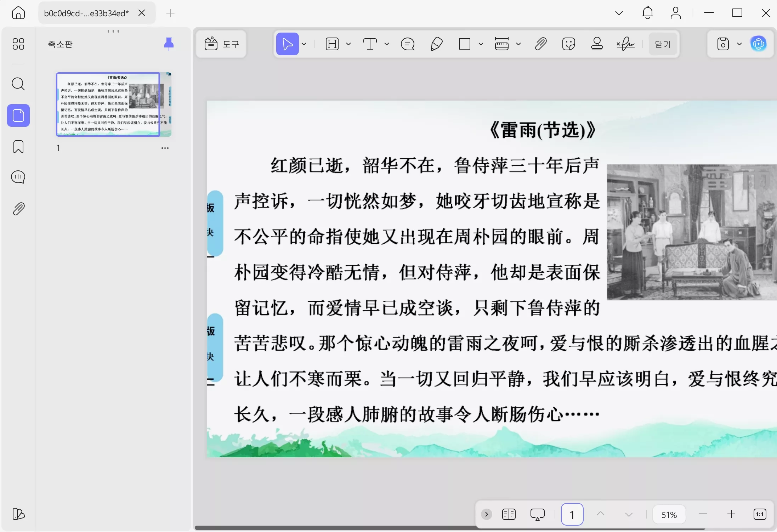This screenshot has width=777, height=532.
Task: Open the Attachments panel in the sidebar
Action: coord(18,208)
